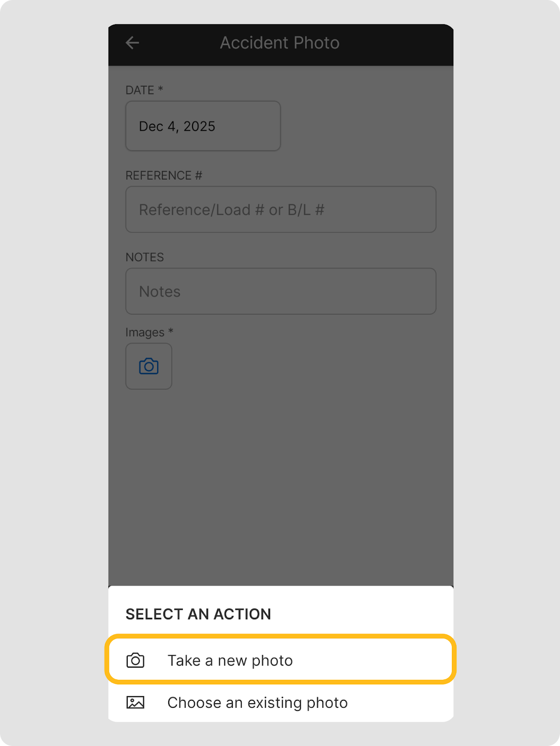
Task: Click the camera icon beside Take a new photo
Action: pos(135,661)
